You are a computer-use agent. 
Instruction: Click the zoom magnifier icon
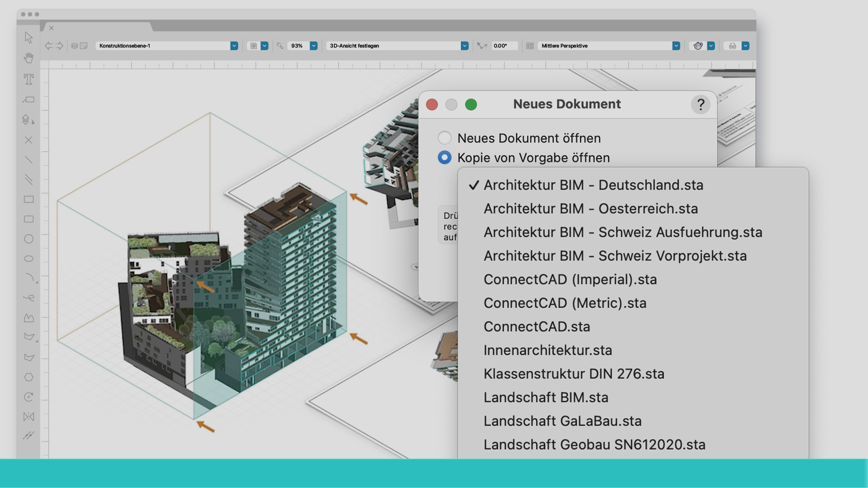(x=280, y=45)
